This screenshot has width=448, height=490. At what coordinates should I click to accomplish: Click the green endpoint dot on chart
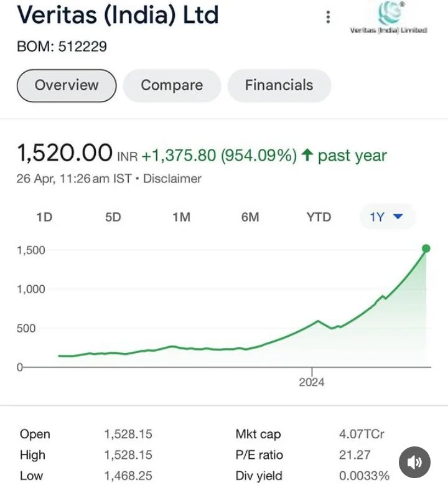click(x=426, y=249)
